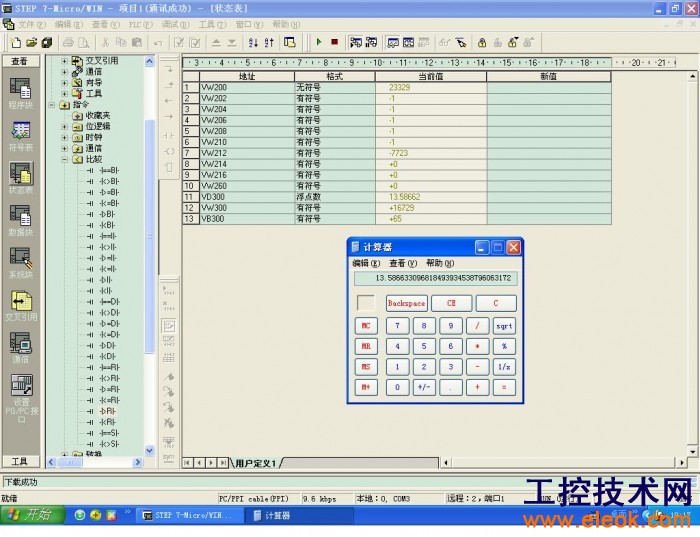The width and height of the screenshot is (700, 537).
Task: Expand the 位逻辑 instruction folder
Action: coord(64,127)
